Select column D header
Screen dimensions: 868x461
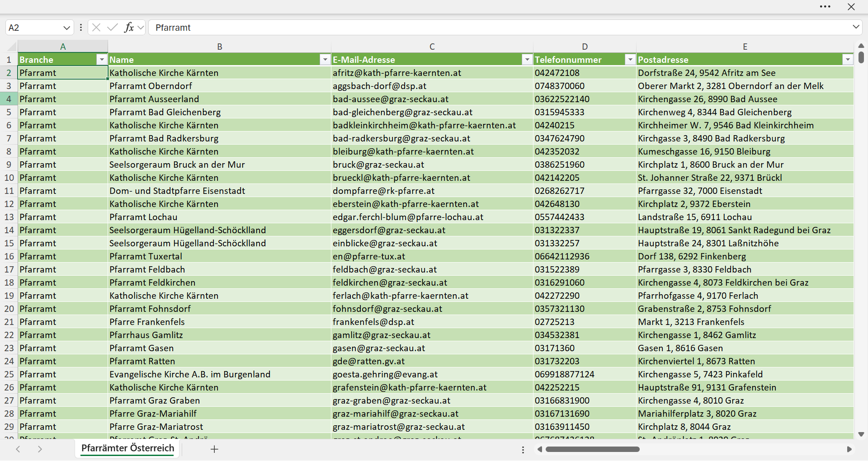(x=585, y=47)
